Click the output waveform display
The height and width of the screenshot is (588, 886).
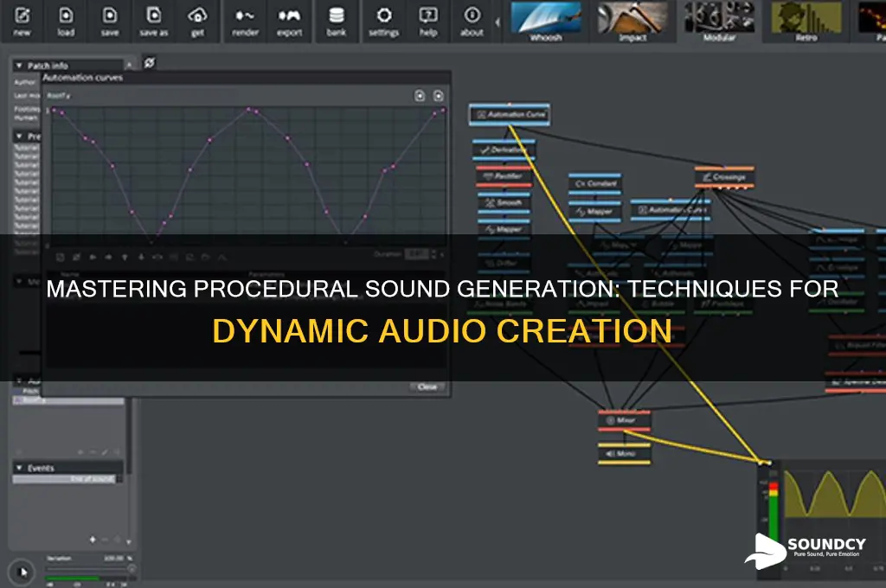point(835,495)
